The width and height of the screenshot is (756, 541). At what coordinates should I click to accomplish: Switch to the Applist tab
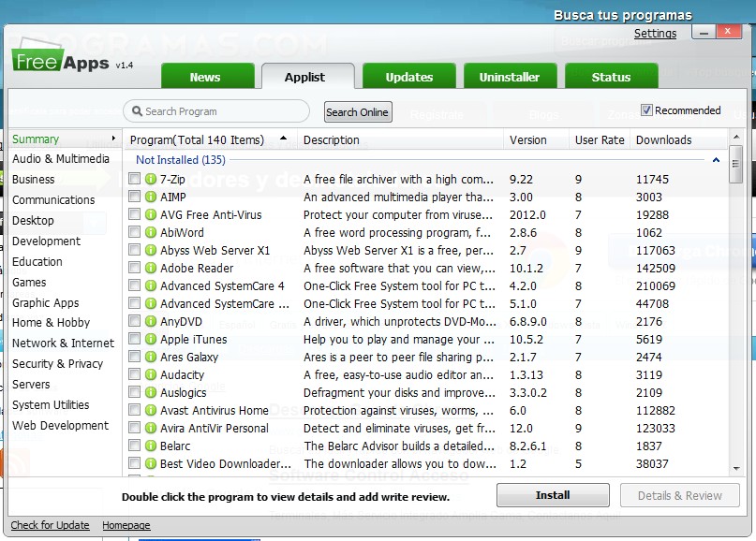click(308, 76)
